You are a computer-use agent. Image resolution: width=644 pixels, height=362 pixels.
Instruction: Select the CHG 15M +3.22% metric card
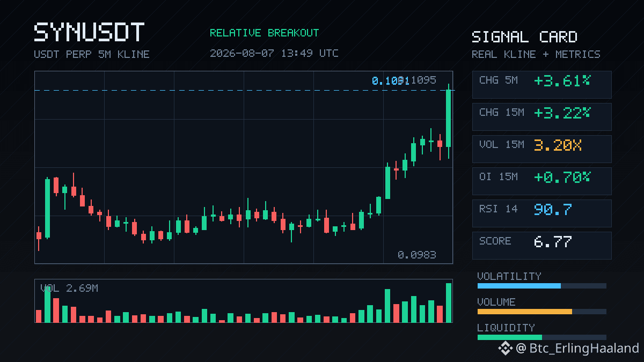point(541,116)
